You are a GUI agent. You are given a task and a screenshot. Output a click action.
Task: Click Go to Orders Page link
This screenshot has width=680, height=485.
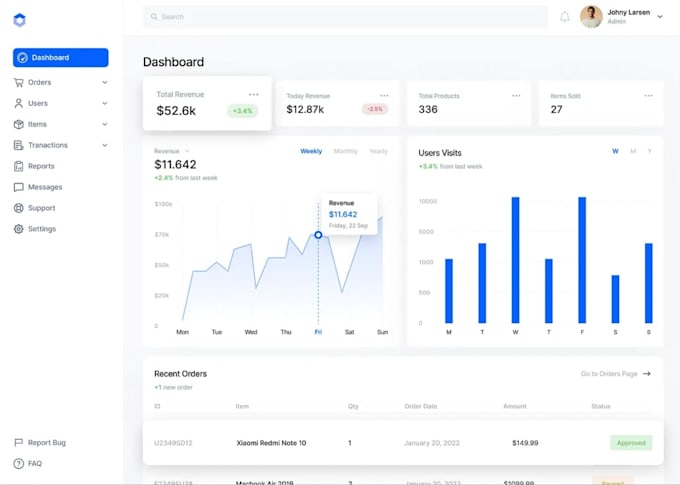pos(609,374)
